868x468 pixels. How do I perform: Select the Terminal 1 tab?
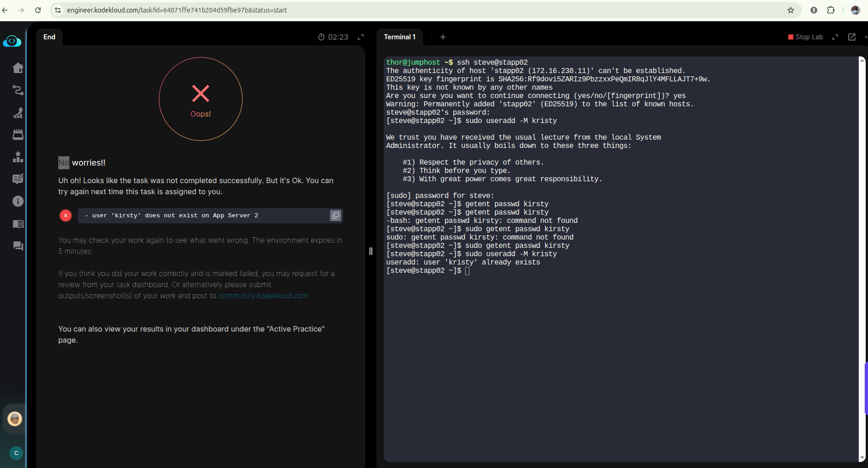(400, 37)
